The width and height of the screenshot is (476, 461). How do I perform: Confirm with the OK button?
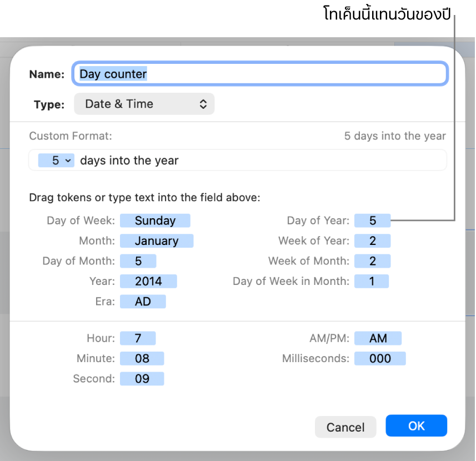[416, 426]
